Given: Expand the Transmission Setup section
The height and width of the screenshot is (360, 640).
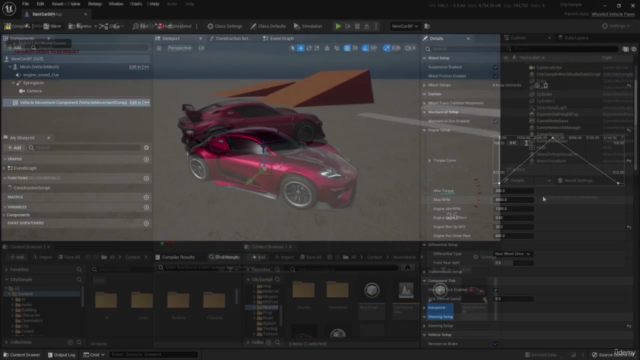Looking at the screenshot, I should tap(424, 272).
